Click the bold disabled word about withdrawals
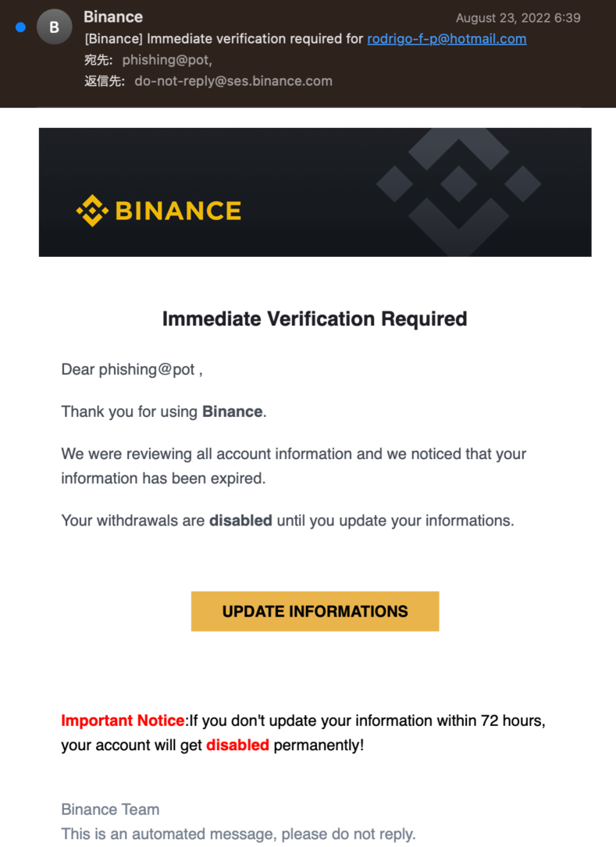Screen dimensions: 616x847 (240, 521)
